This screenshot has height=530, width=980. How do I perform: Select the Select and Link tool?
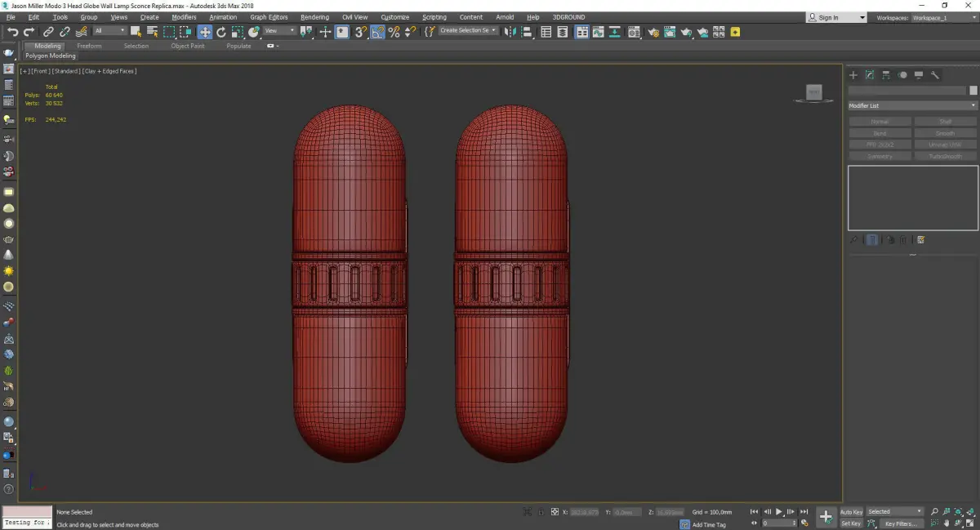pyautogui.click(x=48, y=32)
